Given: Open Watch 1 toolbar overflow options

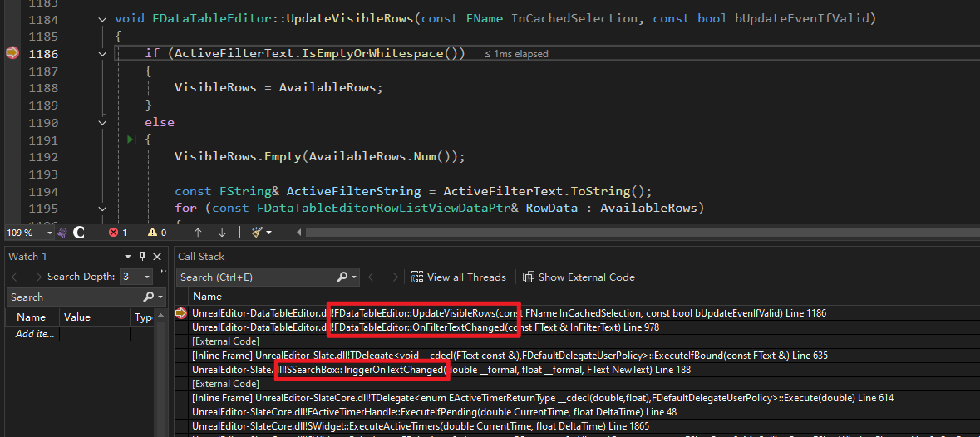Looking at the screenshot, I should pyautogui.click(x=163, y=273).
